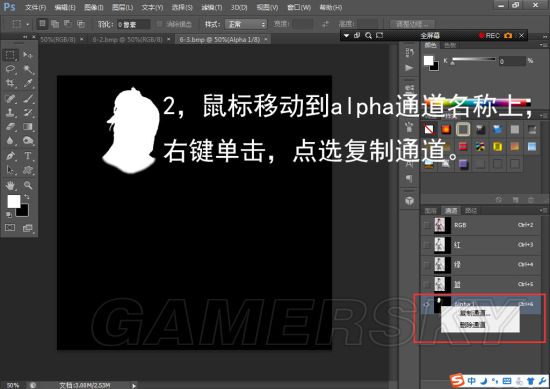Hide the Alpha 1 channel eye

click(x=427, y=304)
